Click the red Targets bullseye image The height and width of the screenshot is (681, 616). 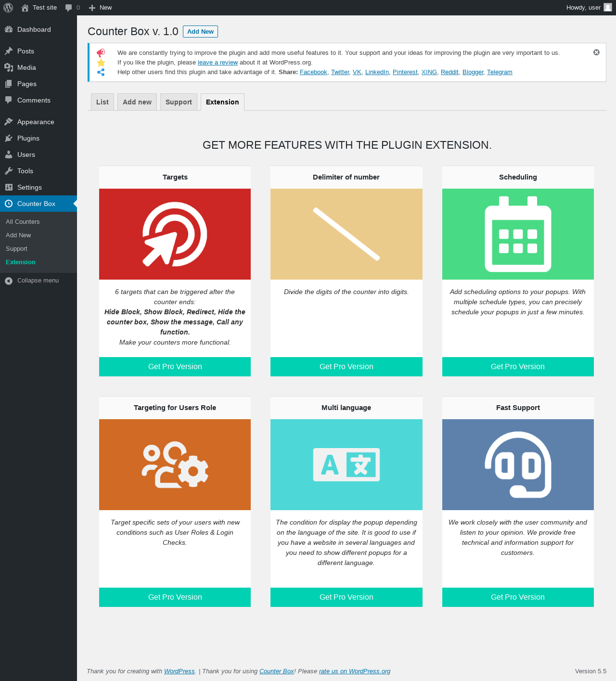pos(175,234)
